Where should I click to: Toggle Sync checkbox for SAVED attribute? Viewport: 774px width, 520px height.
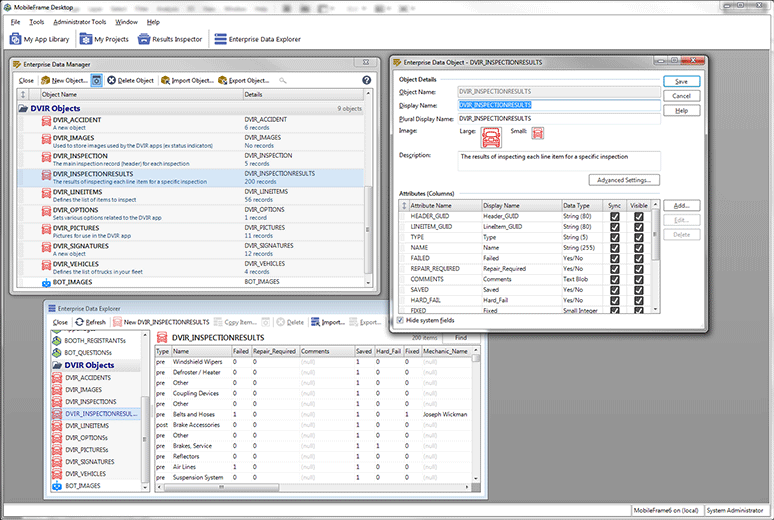[615, 290]
